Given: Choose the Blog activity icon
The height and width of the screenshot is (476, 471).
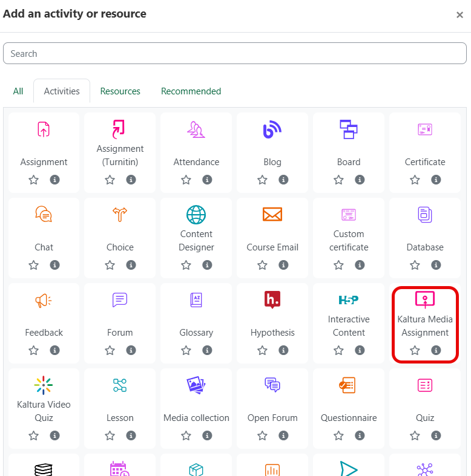Looking at the screenshot, I should pyautogui.click(x=272, y=129).
